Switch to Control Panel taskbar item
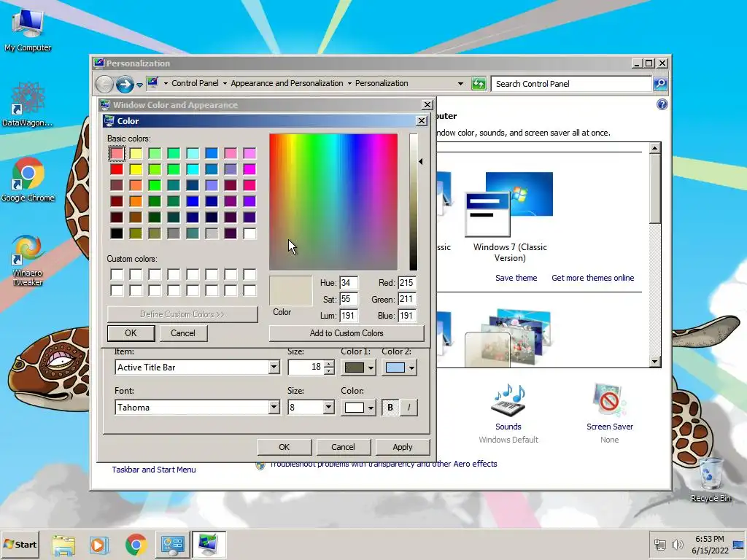The image size is (747, 560). click(x=172, y=544)
